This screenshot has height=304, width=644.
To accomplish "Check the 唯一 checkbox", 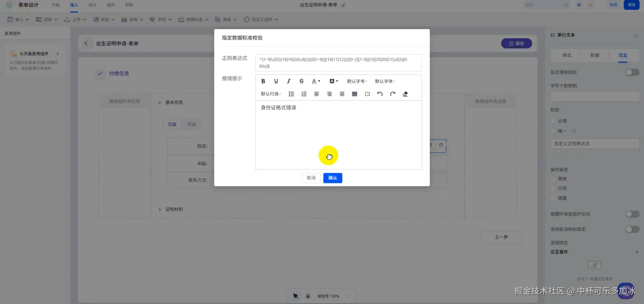I will [553, 131].
